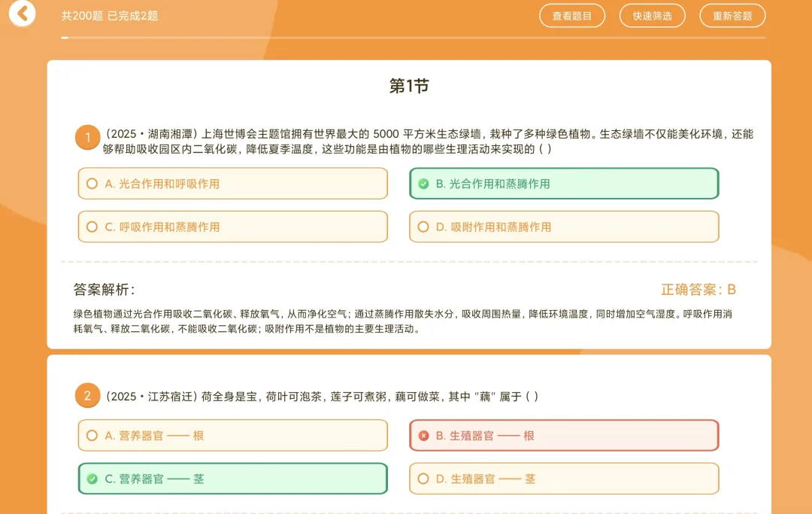Screen dimensions: 812x514
Task: Choose option D. 吸附作用和蒸腾作用
Action: [x=564, y=227]
